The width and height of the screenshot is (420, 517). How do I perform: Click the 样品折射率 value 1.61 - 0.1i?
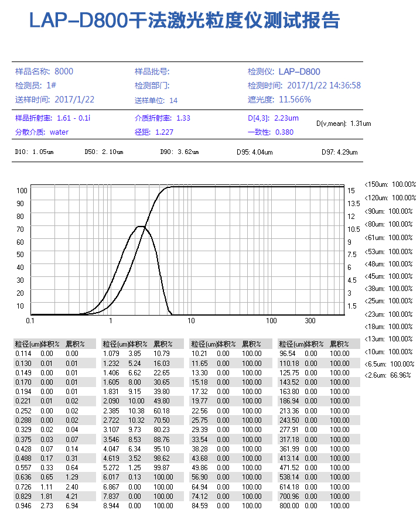[73, 118]
